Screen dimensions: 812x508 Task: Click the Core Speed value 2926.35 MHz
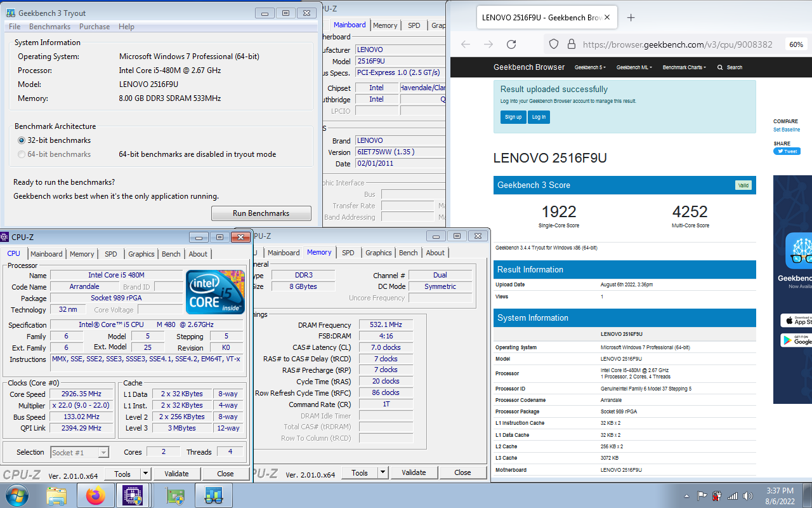[82, 394]
